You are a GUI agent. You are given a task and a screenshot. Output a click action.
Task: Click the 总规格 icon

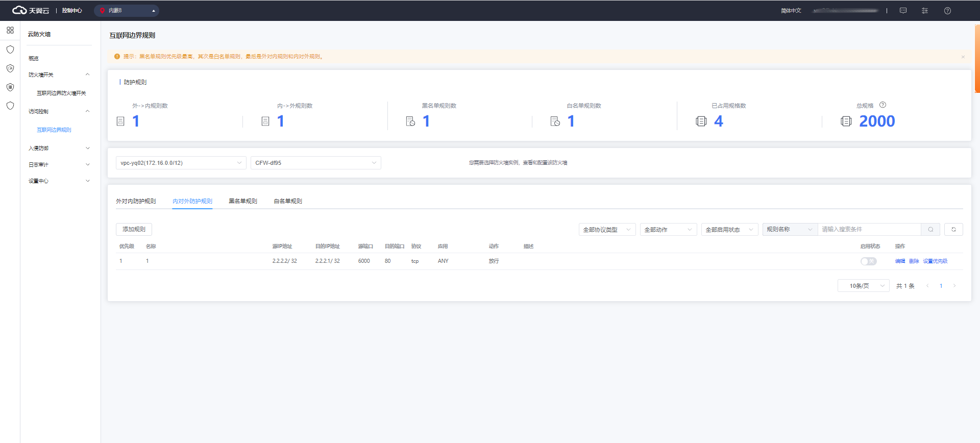(x=846, y=121)
